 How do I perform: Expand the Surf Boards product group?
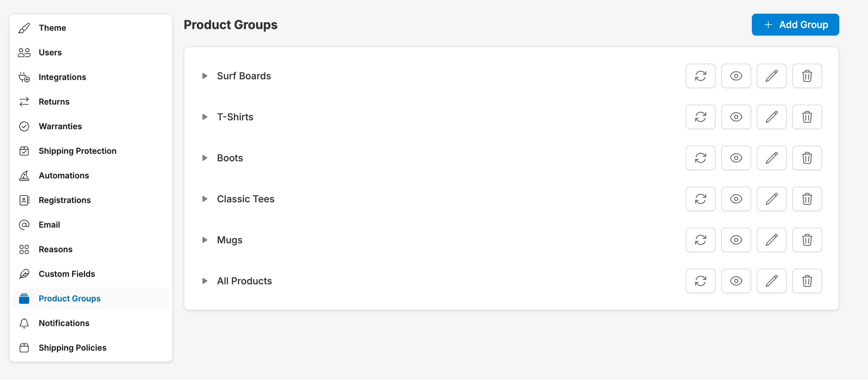click(x=206, y=75)
